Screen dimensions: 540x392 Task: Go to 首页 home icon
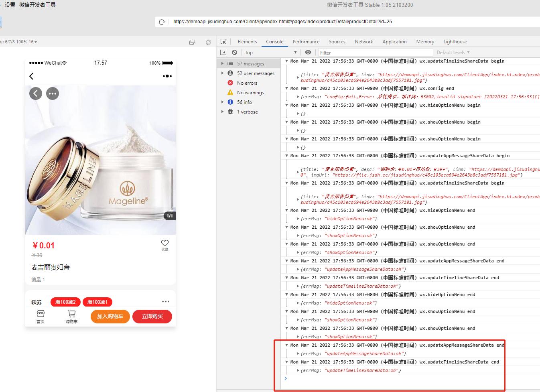click(x=41, y=317)
